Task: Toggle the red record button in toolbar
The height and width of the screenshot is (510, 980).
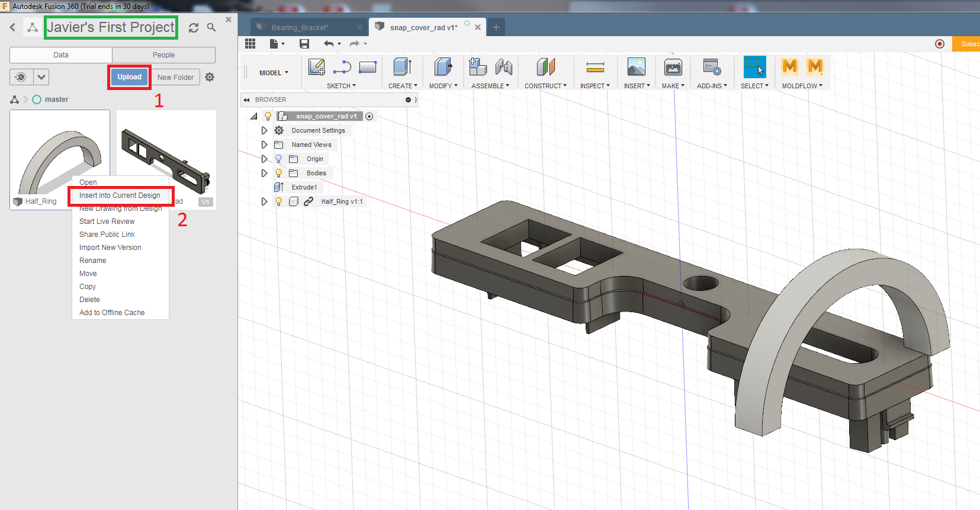Action: 940,44
